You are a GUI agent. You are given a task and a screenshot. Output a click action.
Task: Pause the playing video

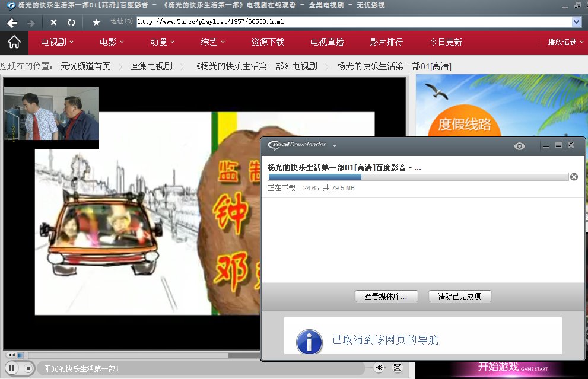pyautogui.click(x=12, y=368)
